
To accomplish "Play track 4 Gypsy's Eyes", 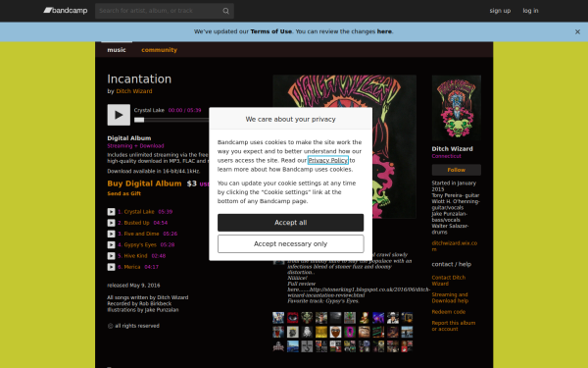I will coord(111,244).
